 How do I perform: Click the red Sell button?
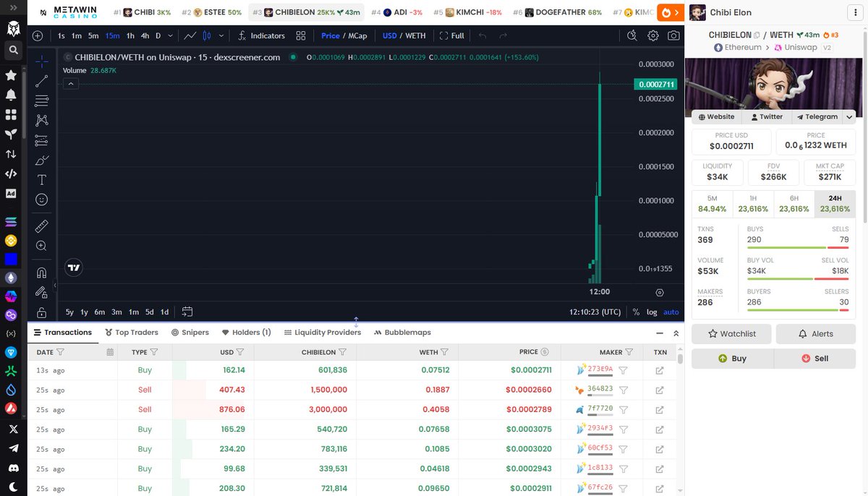click(x=815, y=359)
